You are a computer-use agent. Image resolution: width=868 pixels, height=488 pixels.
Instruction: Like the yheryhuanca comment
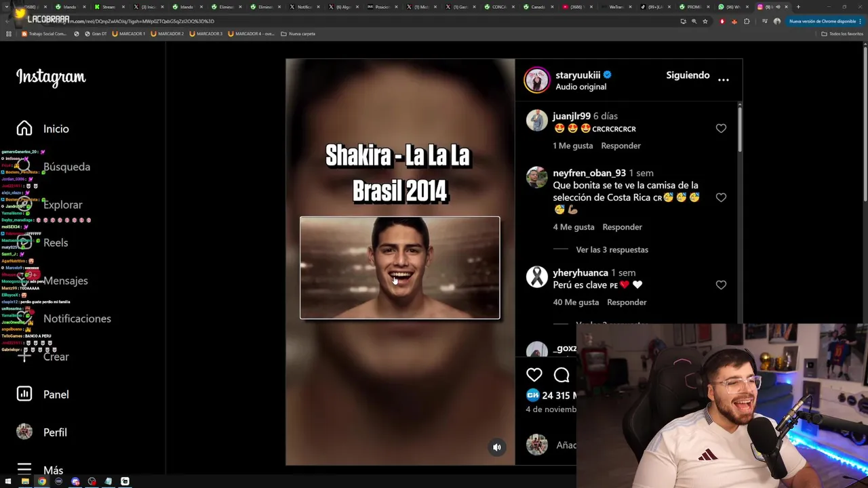721,285
